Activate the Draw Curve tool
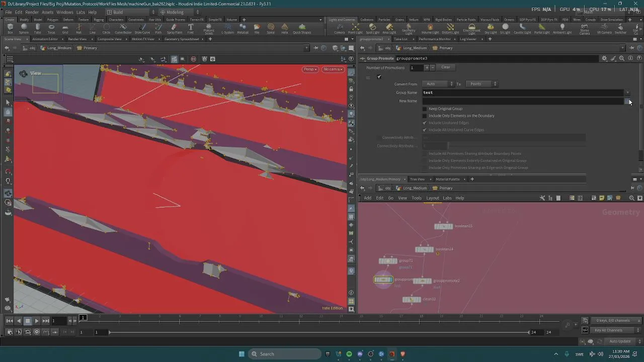This screenshot has width=644, height=362. click(x=142, y=29)
